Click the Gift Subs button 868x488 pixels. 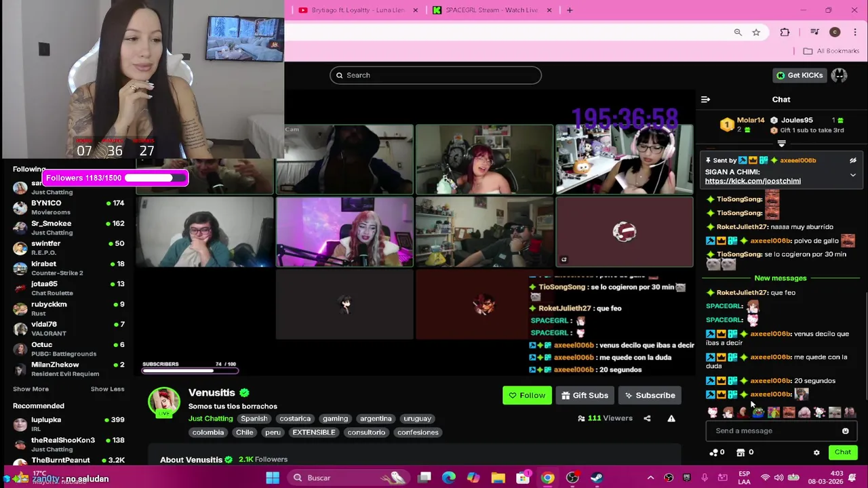(x=585, y=396)
